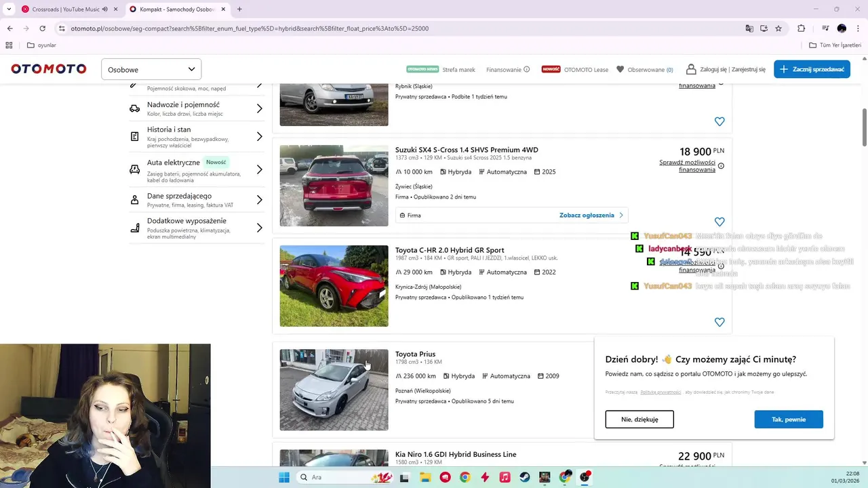Expand Nadwozie i pojemność filter
The image size is (868, 488).
coord(196,109)
